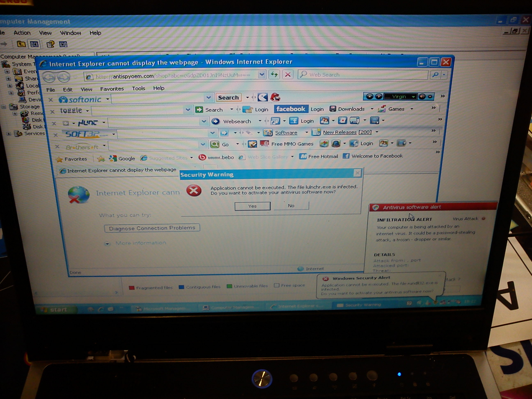This screenshot has height=399, width=532.
Task: Open the SOFT32 search box dropdown
Action: click(212, 133)
